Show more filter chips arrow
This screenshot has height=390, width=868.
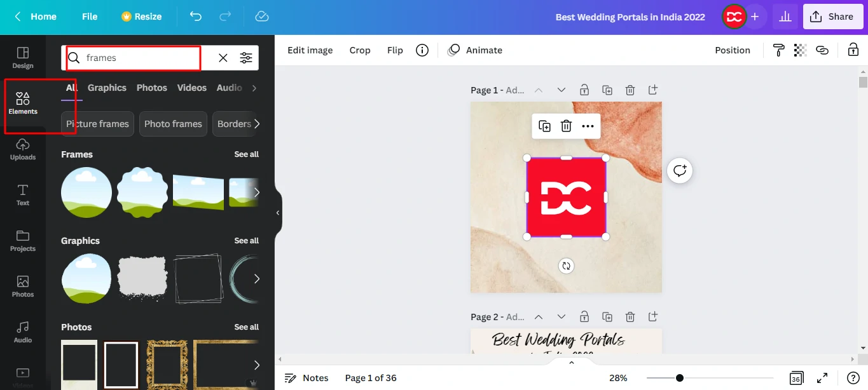click(x=256, y=124)
